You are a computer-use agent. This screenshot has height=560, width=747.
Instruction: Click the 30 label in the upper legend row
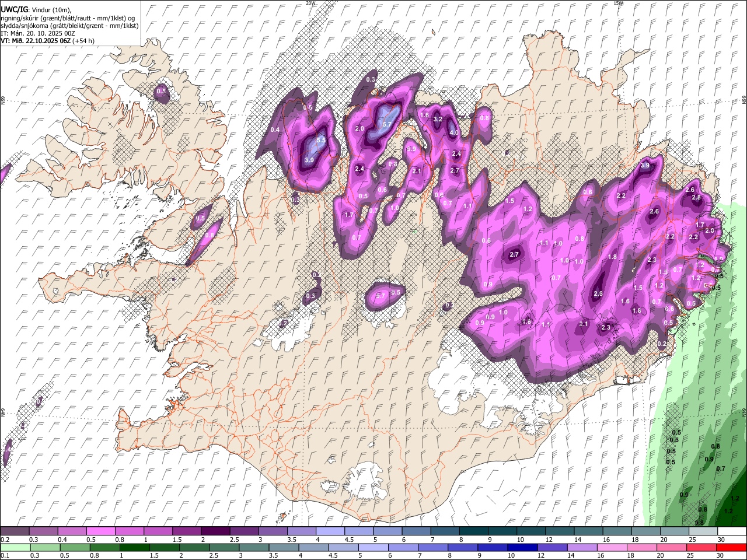pyautogui.click(x=721, y=540)
